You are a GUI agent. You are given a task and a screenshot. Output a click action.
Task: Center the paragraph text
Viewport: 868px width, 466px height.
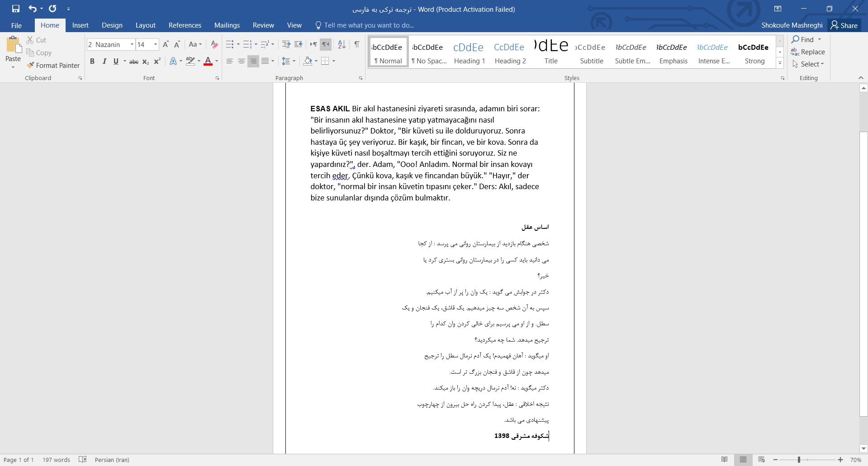click(x=242, y=61)
